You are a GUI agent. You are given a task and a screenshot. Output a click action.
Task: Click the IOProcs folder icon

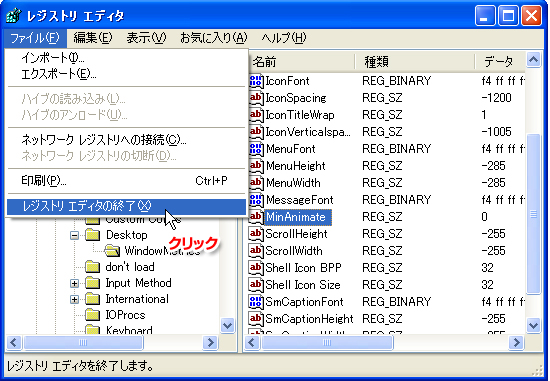[x=93, y=315]
